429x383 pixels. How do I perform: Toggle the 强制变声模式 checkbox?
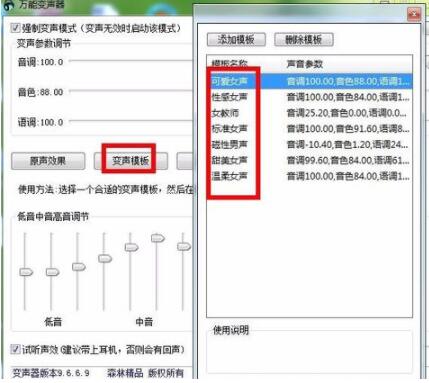click(15, 28)
